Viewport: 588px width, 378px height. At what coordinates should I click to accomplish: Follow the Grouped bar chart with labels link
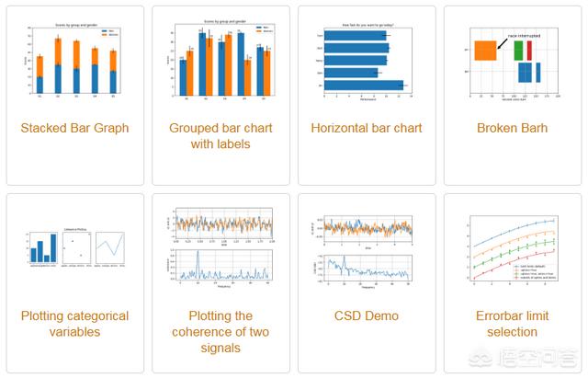coord(220,136)
